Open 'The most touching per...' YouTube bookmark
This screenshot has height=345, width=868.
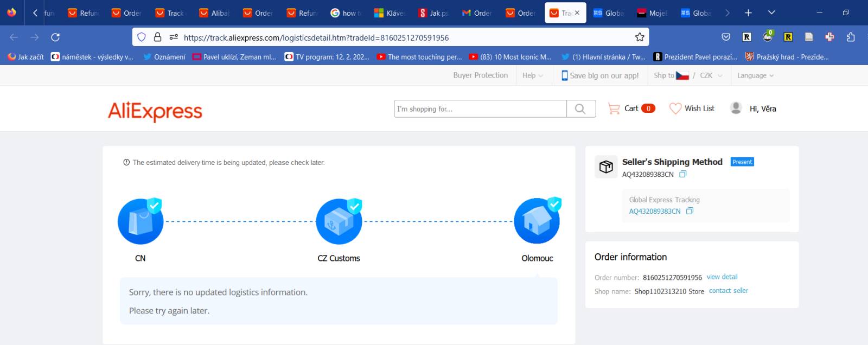tap(419, 57)
